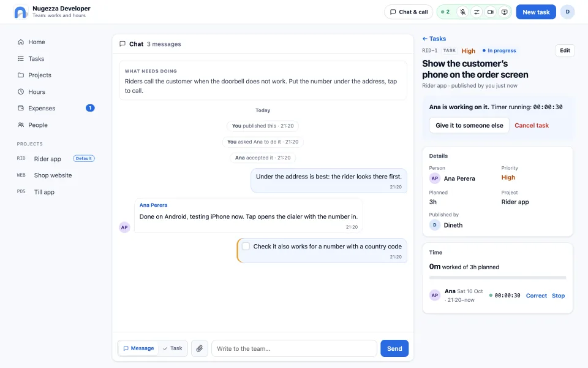Click the In progress status label
The height and width of the screenshot is (368, 588).
click(x=499, y=51)
